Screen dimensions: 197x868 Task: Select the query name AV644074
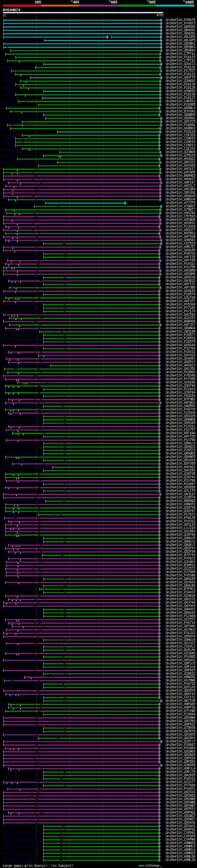coord(11,10)
